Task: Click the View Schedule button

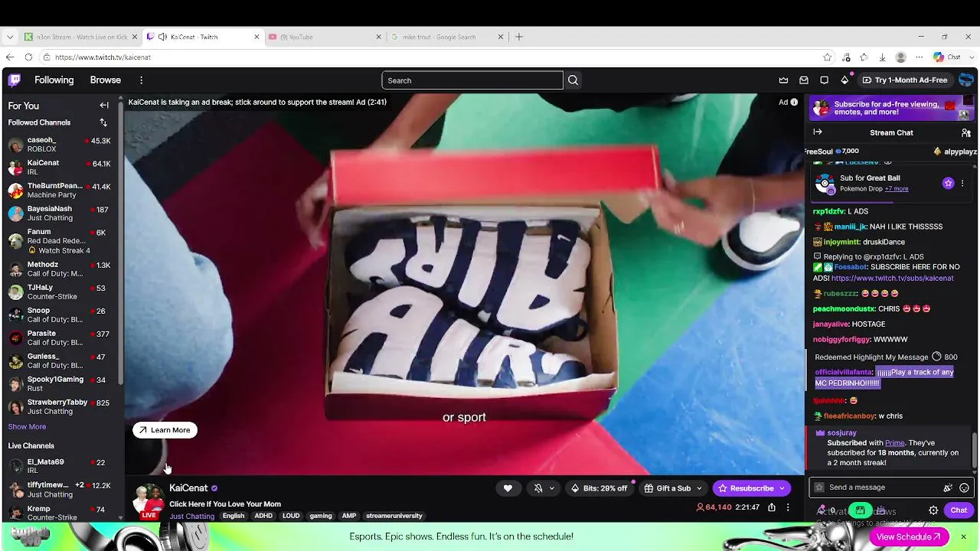Action: [909, 537]
